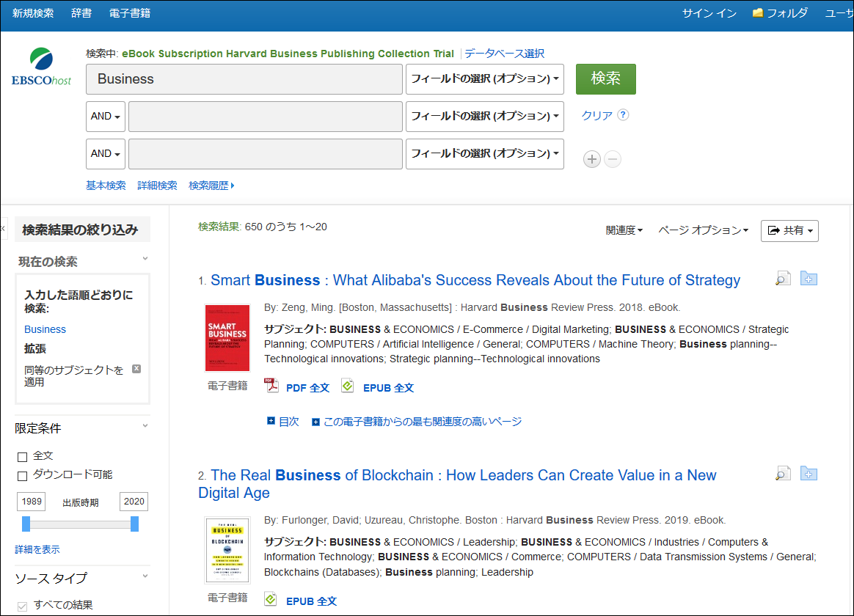
Task: Add Smart Business to the folder
Action: 809,278
